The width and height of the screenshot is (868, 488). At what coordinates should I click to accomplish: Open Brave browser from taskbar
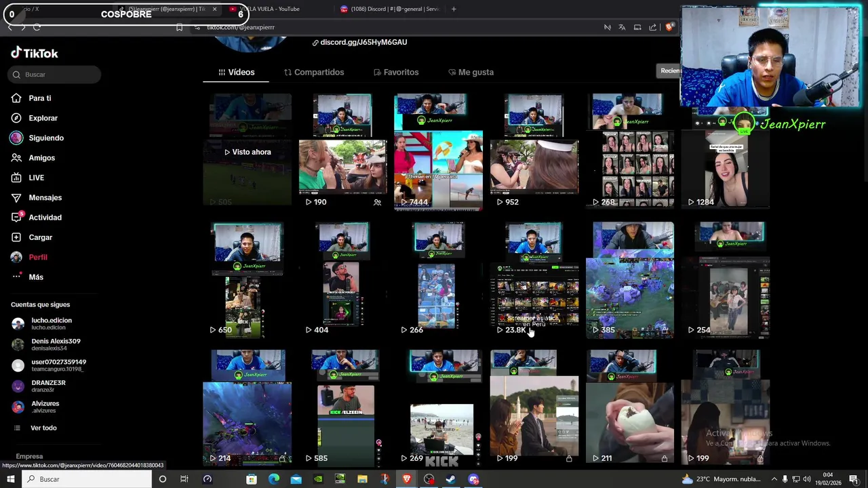point(406,479)
